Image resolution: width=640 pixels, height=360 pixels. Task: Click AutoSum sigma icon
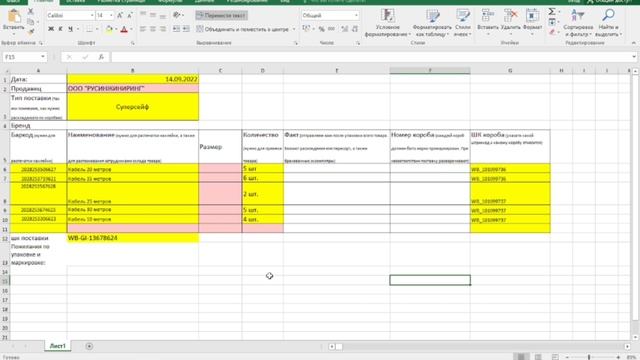point(552,11)
